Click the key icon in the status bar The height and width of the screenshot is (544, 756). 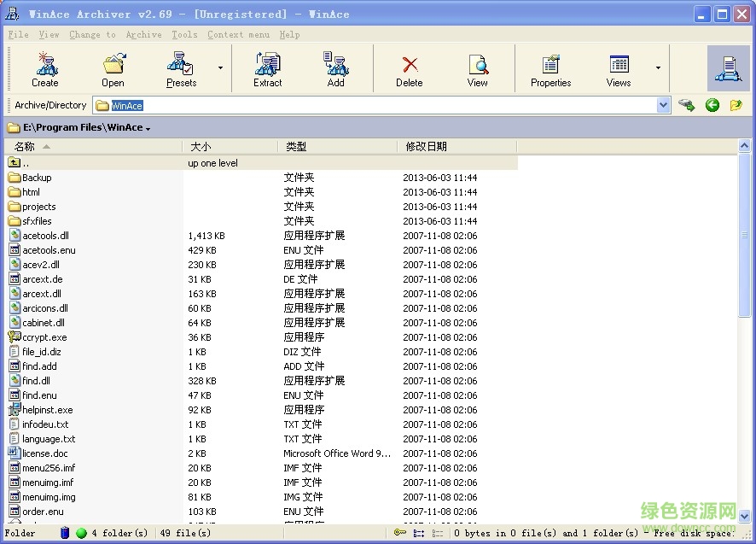[402, 531]
